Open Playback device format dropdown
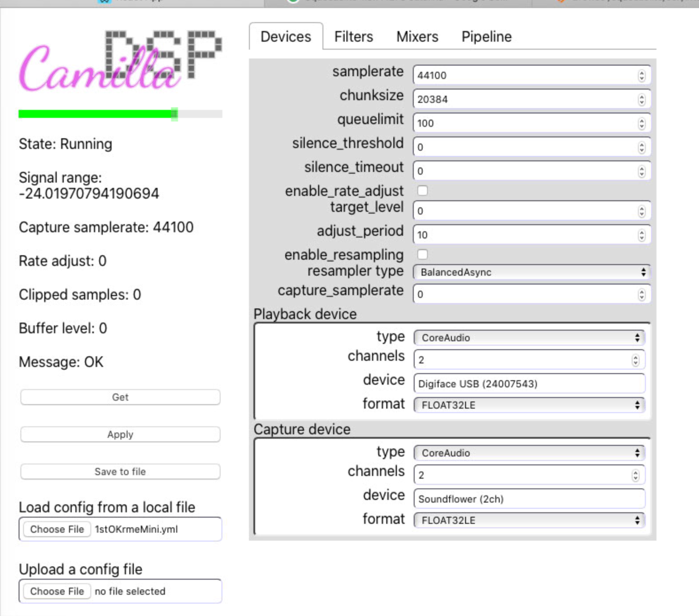Screen dimensions: 699x616 [529, 405]
